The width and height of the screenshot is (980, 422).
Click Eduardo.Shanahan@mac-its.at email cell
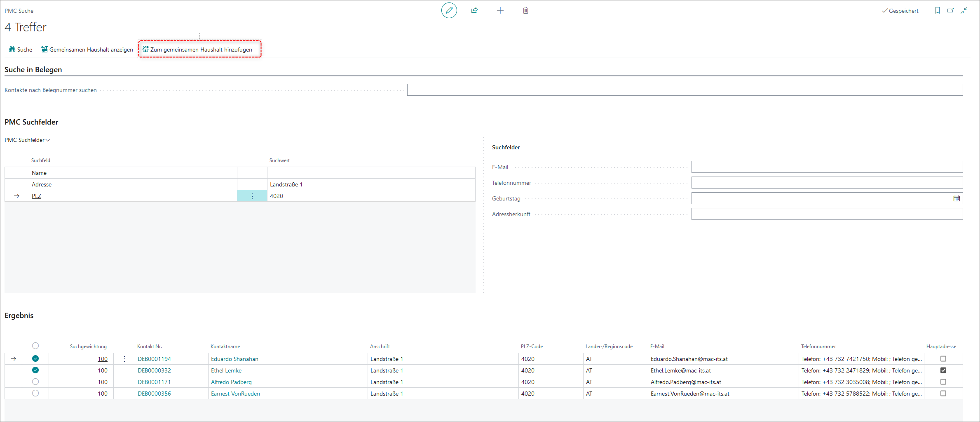coord(723,359)
